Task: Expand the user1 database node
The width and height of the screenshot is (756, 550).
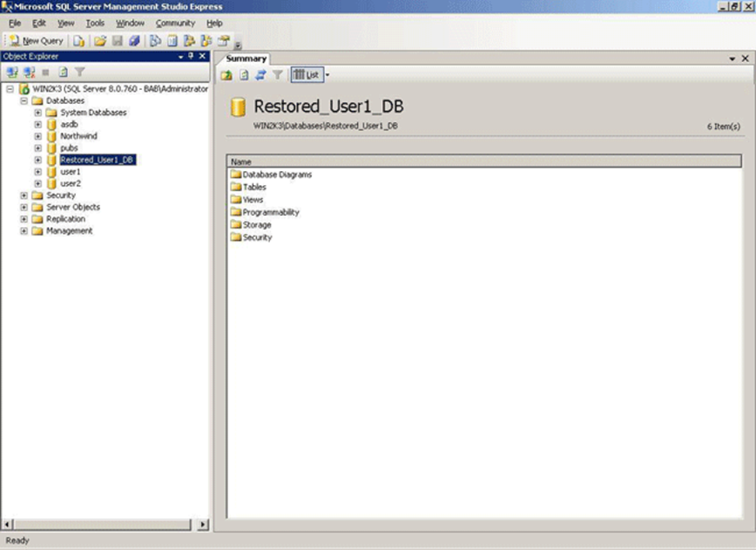Action: click(x=38, y=172)
